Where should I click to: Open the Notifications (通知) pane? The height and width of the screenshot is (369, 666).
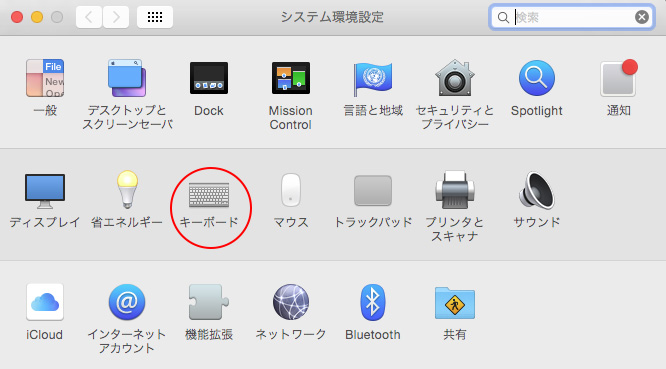[618, 78]
